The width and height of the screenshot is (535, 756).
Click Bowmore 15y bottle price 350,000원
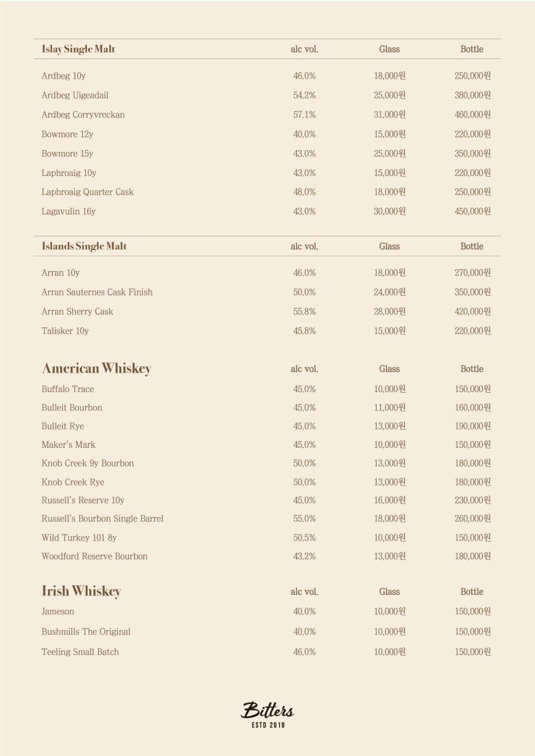point(472,154)
